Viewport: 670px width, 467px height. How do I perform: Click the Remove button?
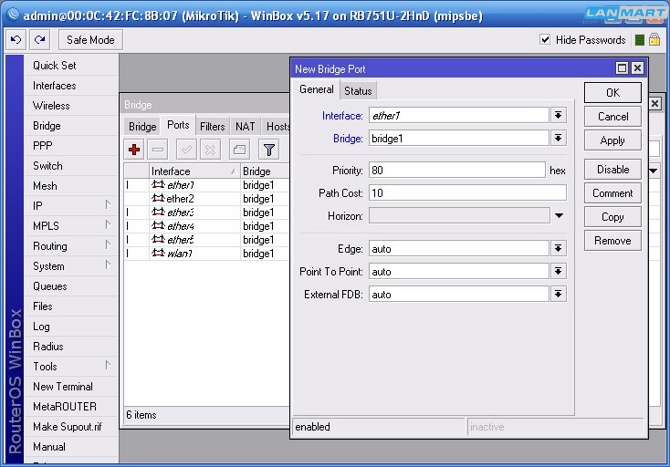(x=613, y=241)
